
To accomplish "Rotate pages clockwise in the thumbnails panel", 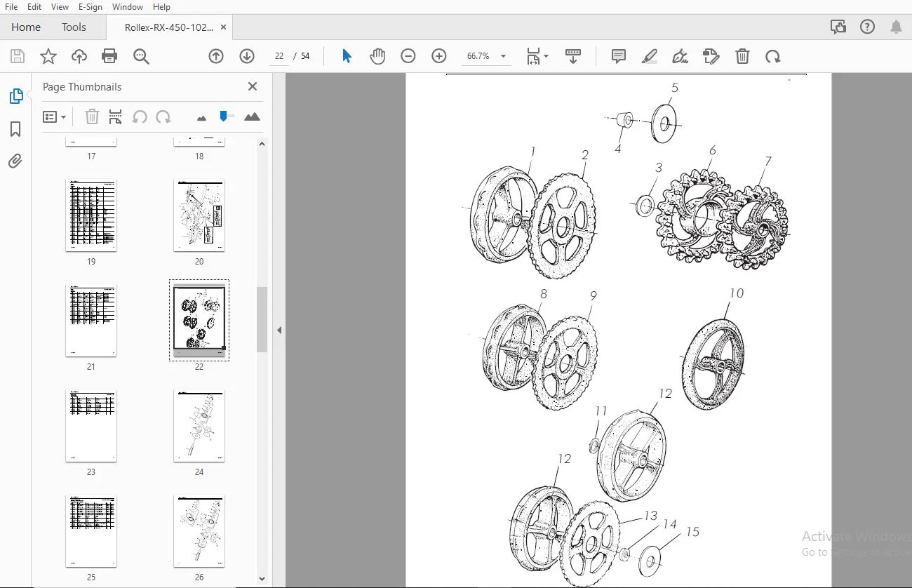I will (163, 117).
